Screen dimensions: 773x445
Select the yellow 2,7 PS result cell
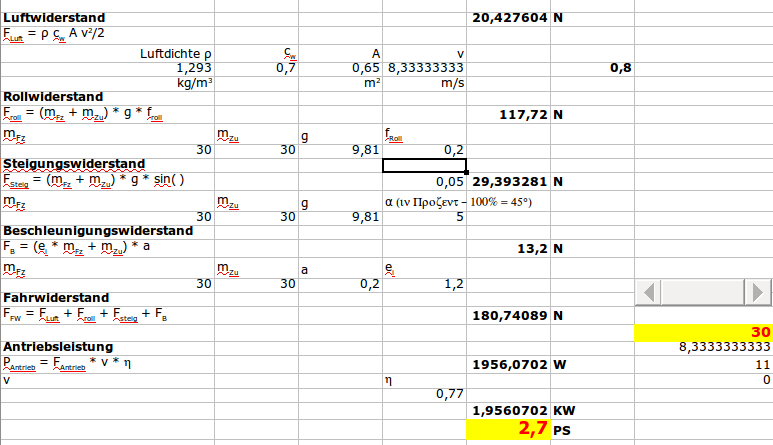pyautogui.click(x=508, y=429)
